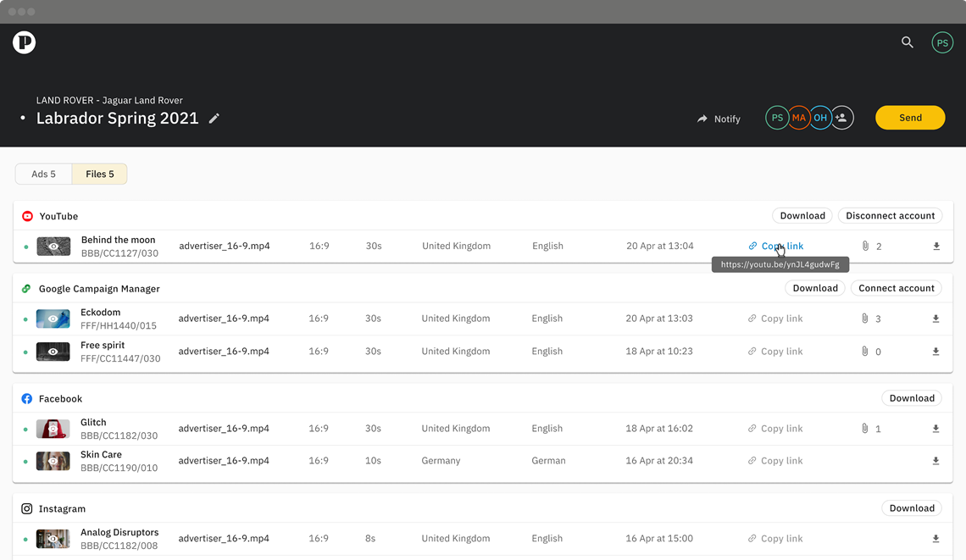Image resolution: width=966 pixels, height=560 pixels.
Task: Click the download arrow for Skin Care
Action: tap(935, 461)
